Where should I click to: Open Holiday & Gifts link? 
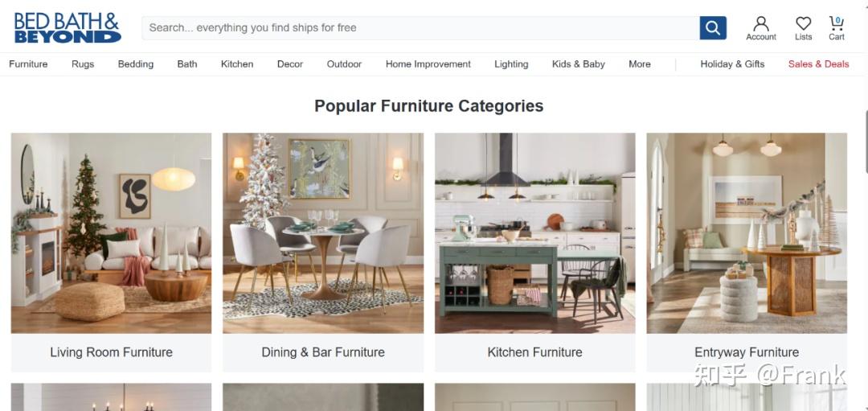732,64
